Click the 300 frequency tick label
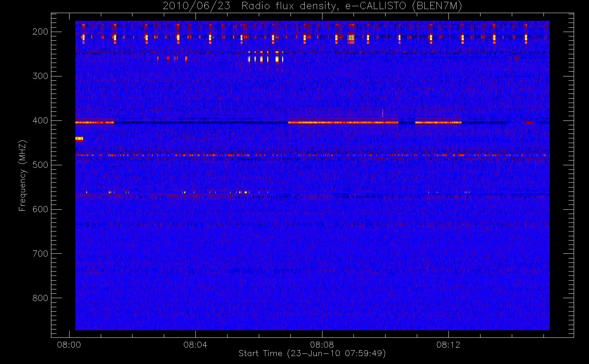Image resolution: width=589 pixels, height=364 pixels. [40, 76]
